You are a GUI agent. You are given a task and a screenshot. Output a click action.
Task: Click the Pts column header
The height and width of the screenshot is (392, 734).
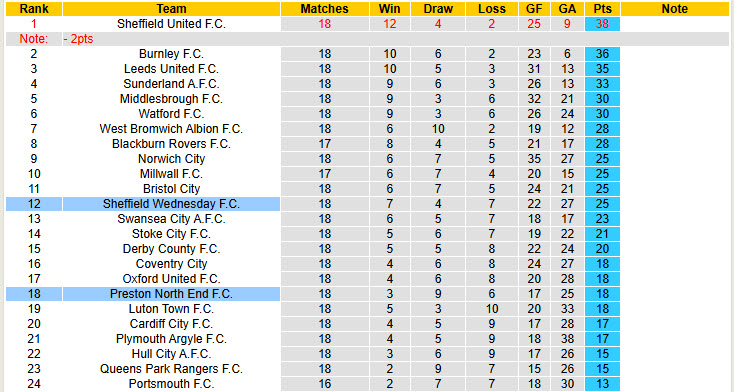602,9
